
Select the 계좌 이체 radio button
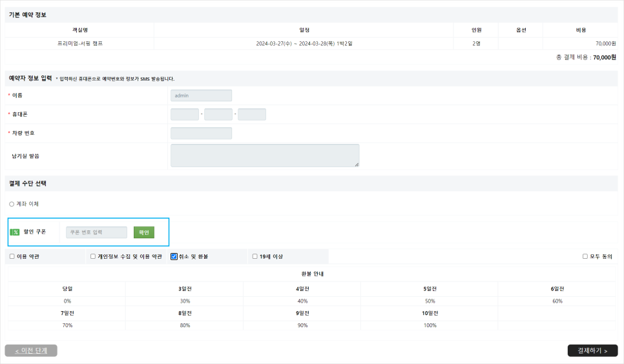click(x=12, y=204)
